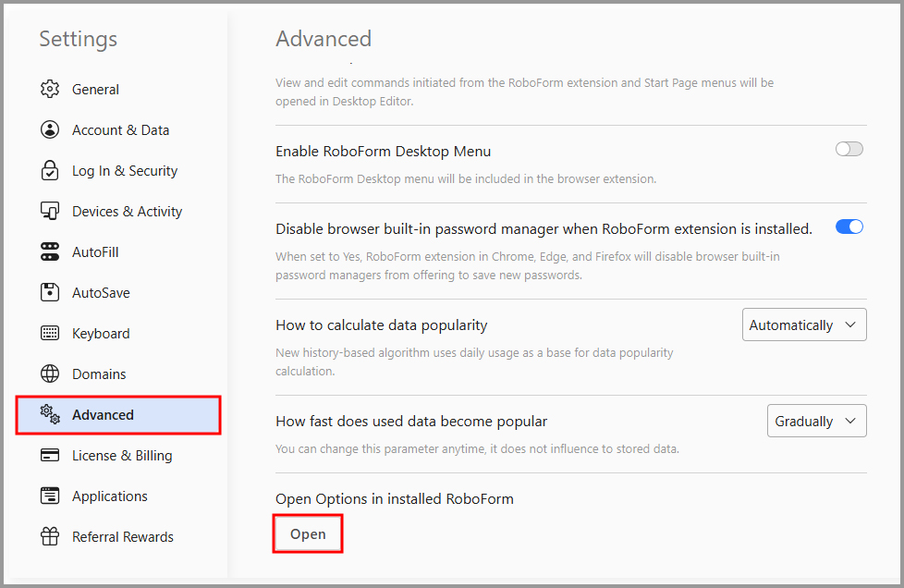Click the License & Billing card icon
The width and height of the screenshot is (904, 588).
click(50, 456)
